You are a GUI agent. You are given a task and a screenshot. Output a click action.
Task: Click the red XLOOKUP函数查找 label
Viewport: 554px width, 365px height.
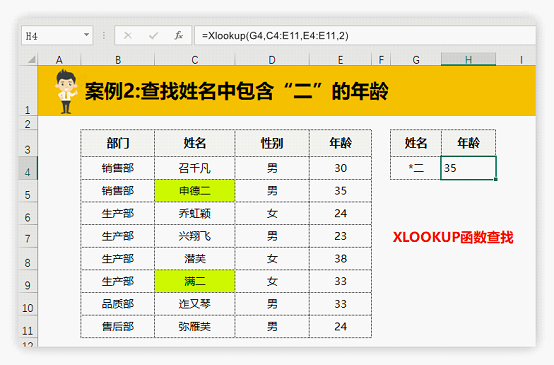point(453,237)
